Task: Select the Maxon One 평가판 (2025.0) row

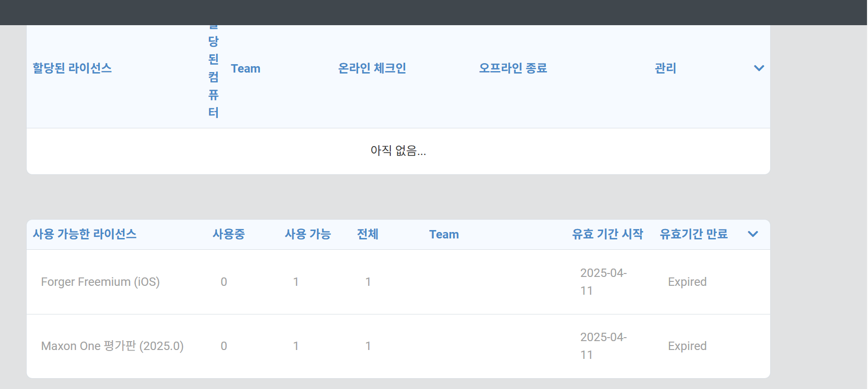Action: pyautogui.click(x=398, y=346)
